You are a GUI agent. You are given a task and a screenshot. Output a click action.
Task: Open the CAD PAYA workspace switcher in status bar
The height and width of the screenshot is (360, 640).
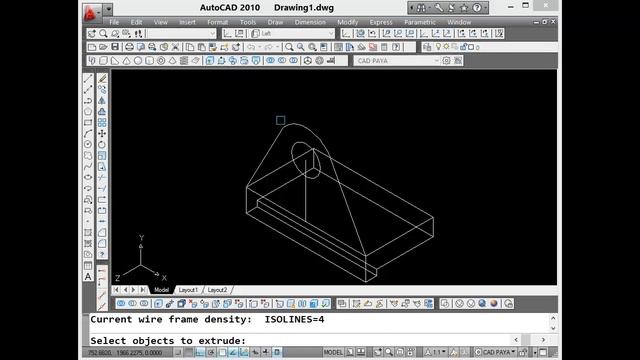coord(495,352)
